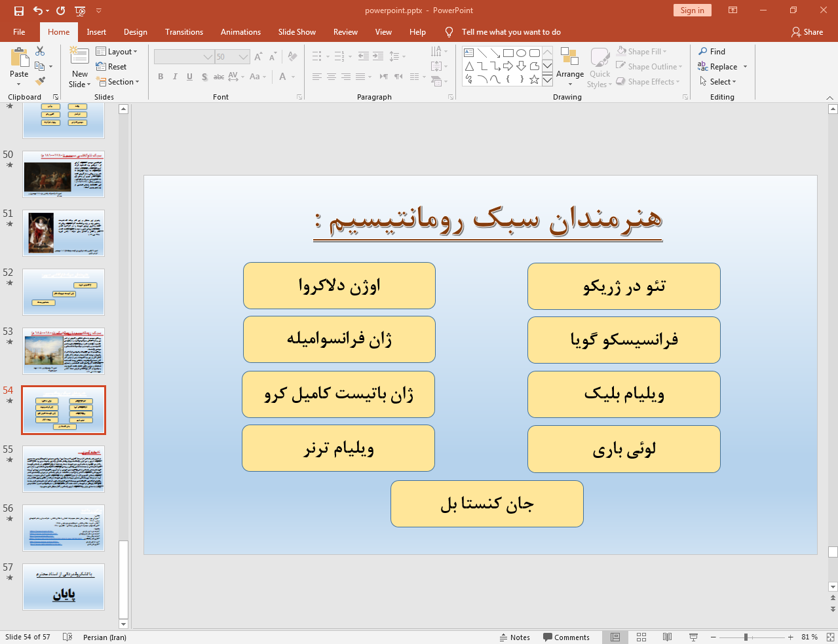Cut selection using the scissors icon
Viewport: 838px width, 644px height.
40,51
